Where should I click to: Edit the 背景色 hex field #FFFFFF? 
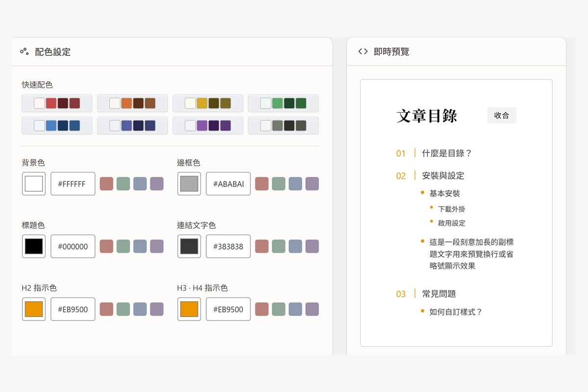click(x=73, y=184)
